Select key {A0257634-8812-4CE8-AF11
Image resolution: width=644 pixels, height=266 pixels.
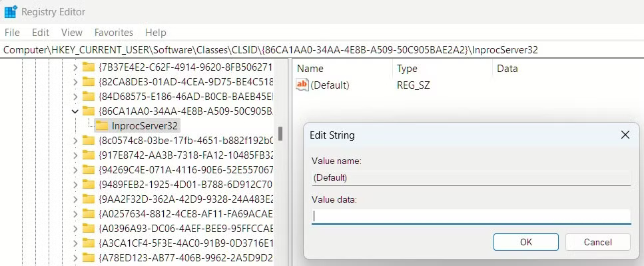186,214
